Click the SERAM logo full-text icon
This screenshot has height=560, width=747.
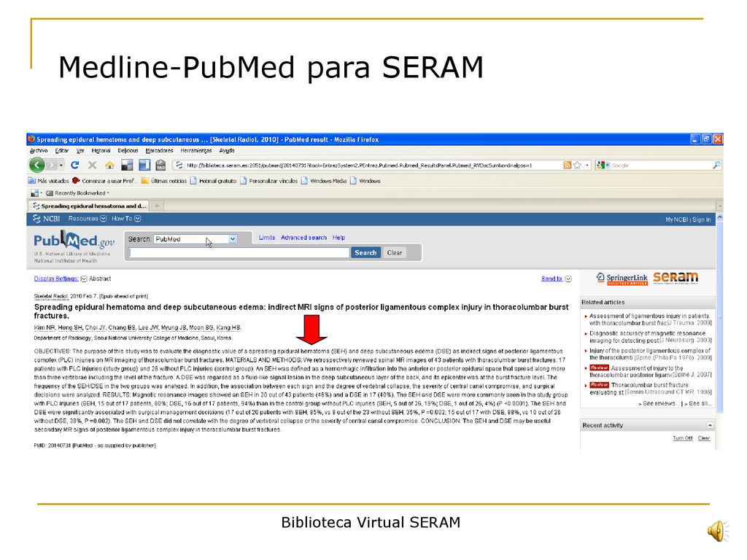point(676,278)
